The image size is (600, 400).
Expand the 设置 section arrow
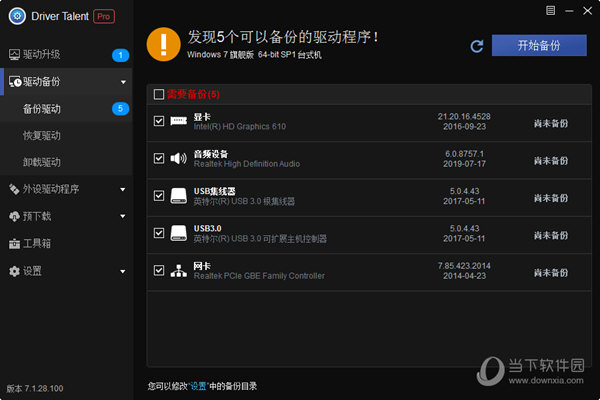[122, 271]
